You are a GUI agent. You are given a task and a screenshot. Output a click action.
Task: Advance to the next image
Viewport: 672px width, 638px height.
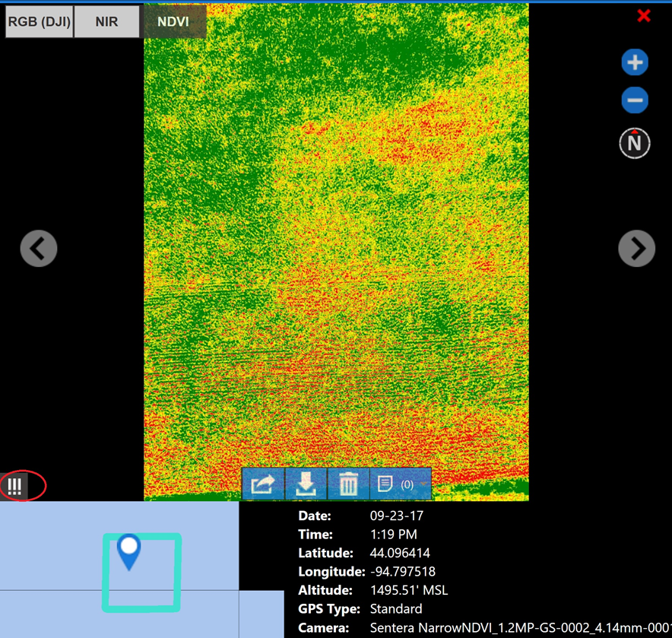pos(636,249)
